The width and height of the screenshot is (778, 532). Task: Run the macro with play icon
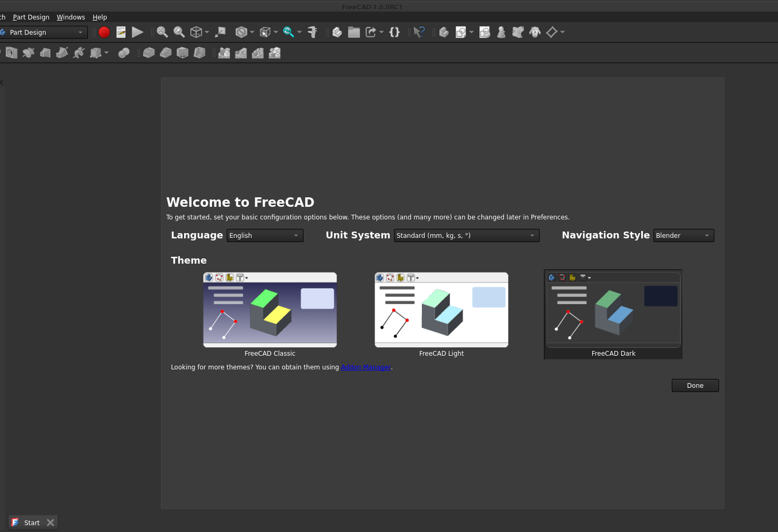[137, 32]
